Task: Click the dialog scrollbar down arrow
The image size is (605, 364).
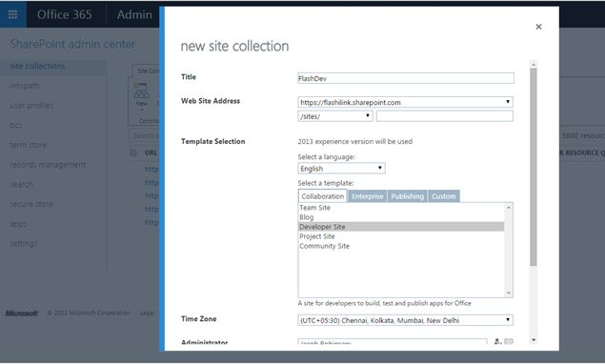Action: click(x=534, y=340)
